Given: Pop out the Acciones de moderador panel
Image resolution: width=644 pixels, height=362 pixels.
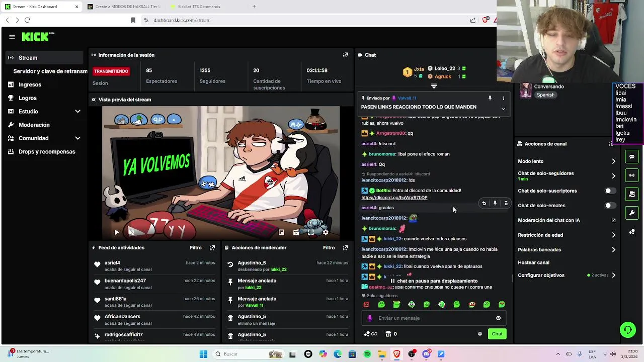Looking at the screenshot, I should point(345,247).
